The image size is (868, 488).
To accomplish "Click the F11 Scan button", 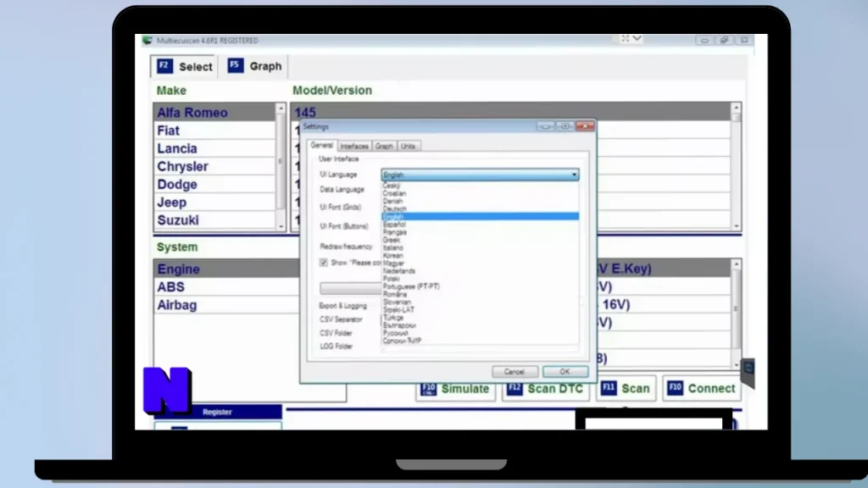I will tap(626, 388).
